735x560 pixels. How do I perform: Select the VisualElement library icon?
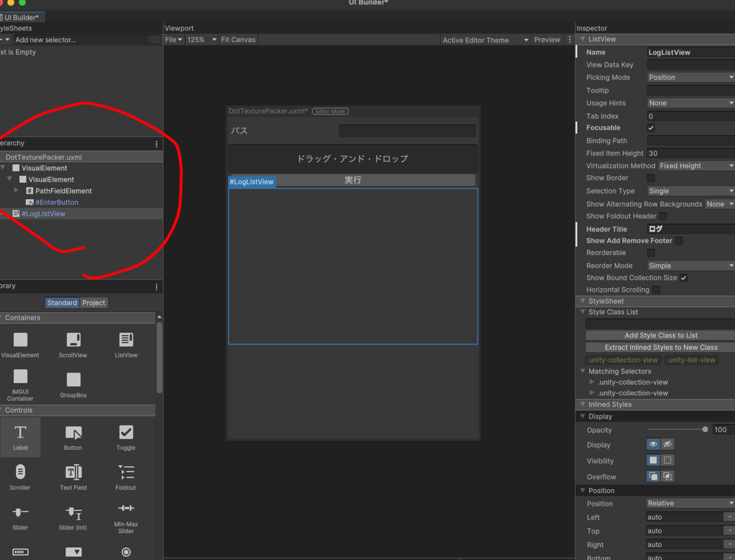point(20,340)
